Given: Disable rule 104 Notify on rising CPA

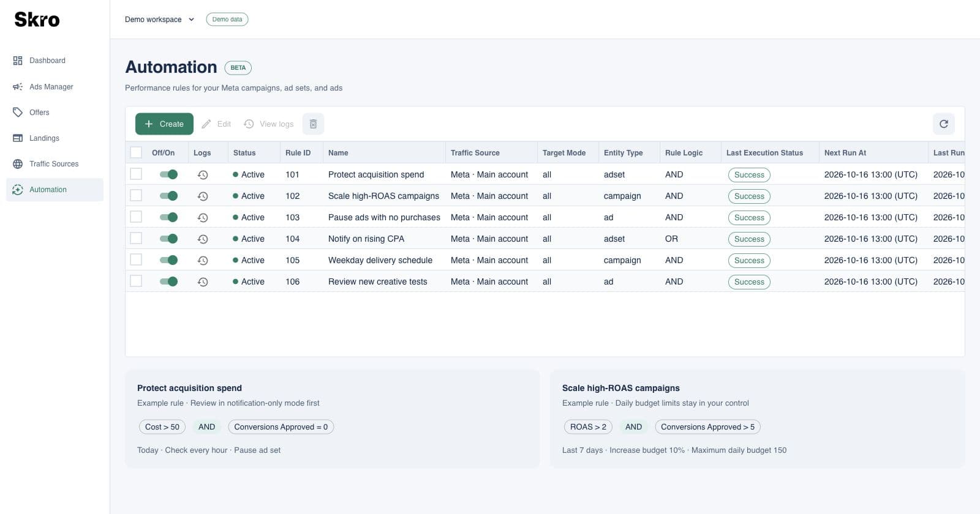Looking at the screenshot, I should (168, 239).
